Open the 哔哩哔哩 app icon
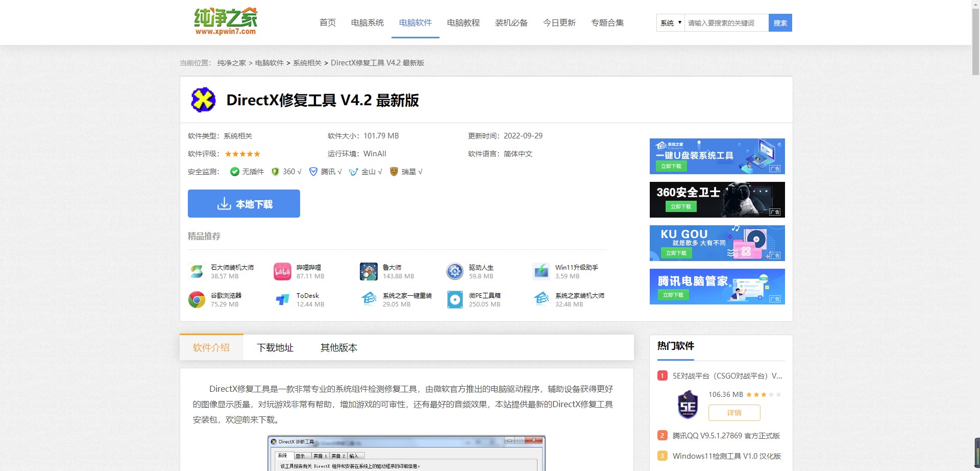The image size is (980, 471). click(x=282, y=271)
